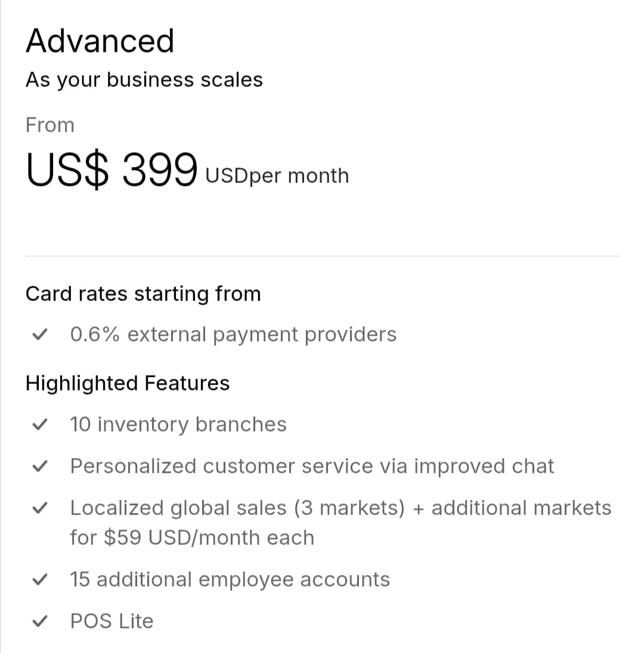Image resolution: width=644 pixels, height=653 pixels.
Task: Select the Advanced plan title
Action: click(x=100, y=41)
